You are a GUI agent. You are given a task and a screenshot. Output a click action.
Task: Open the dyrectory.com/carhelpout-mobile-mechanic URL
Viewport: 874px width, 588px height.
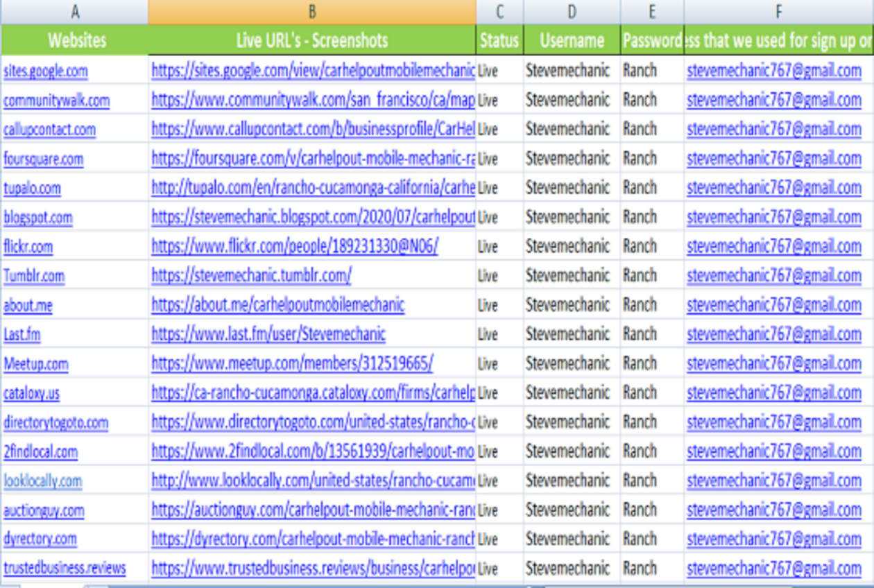[314, 539]
